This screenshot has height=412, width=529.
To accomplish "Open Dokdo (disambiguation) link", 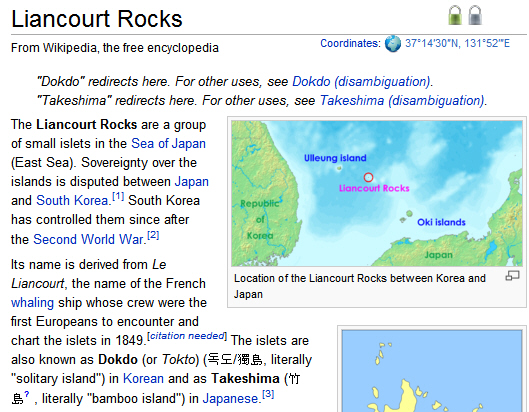I will 361,82.
